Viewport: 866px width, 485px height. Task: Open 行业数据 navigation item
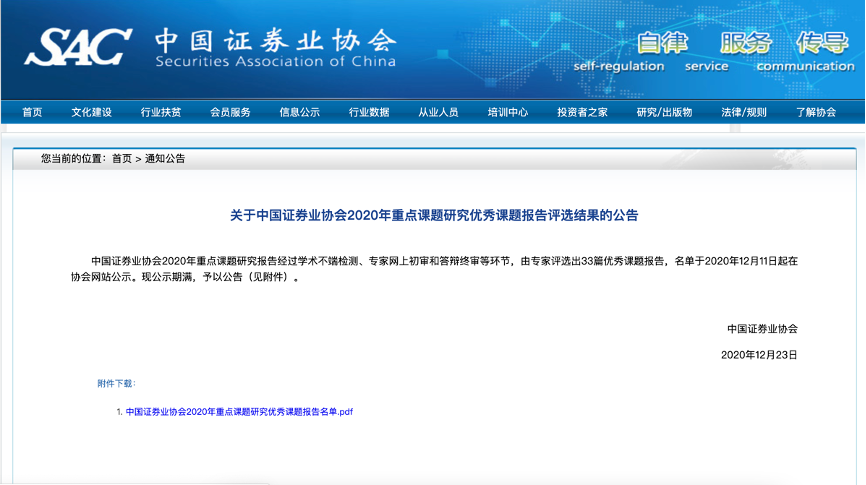369,112
